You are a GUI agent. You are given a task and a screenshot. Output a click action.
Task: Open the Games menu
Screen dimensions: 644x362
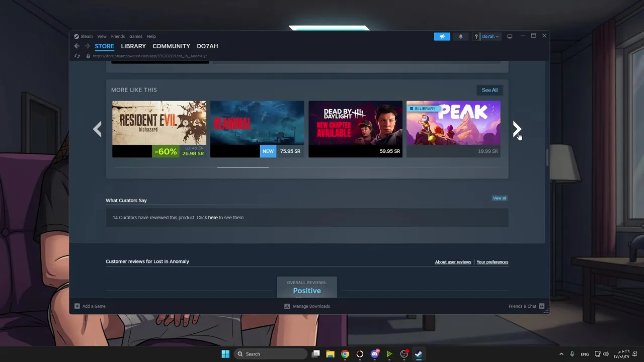point(136,36)
